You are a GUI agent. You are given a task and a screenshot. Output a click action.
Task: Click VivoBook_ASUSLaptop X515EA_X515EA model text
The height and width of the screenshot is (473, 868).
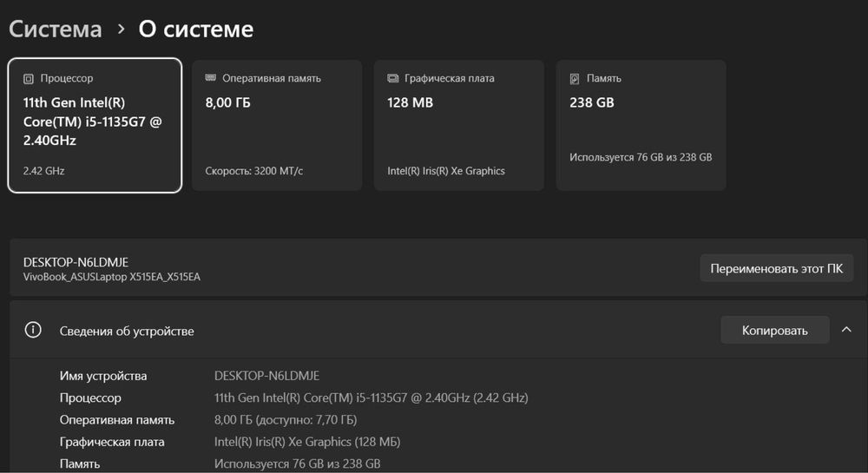[112, 277]
